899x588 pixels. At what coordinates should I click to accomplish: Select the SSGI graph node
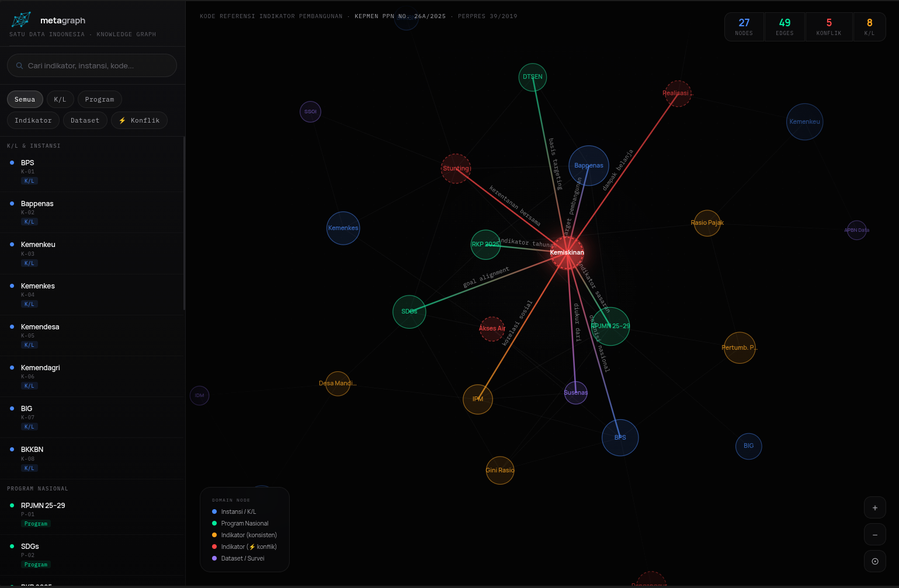point(311,112)
